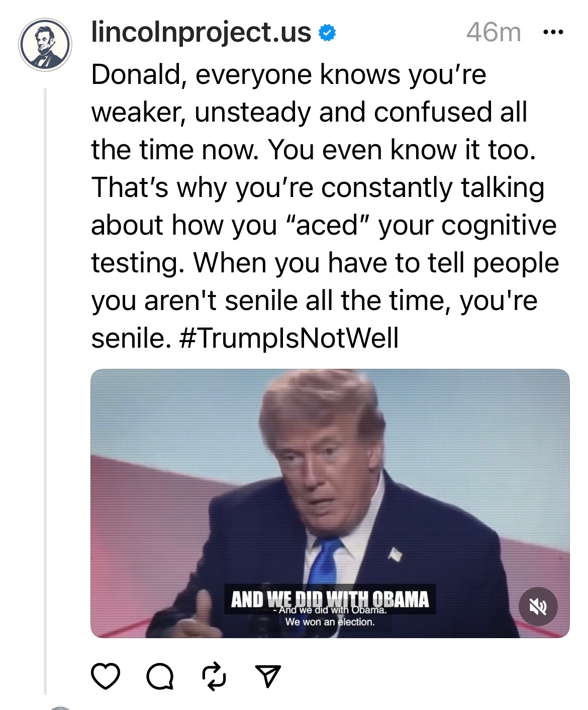Tap the flag lapel pin in the video
Screen dimensions: 588x710
pos(395,554)
